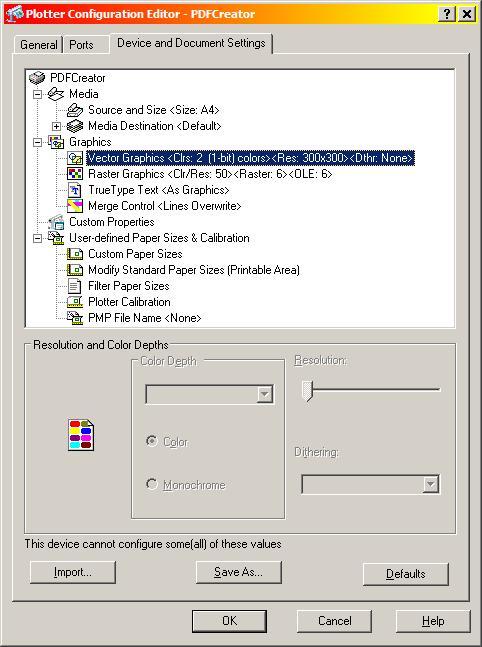Collapse the Graphics tree node
The width and height of the screenshot is (482, 647).
click(x=38, y=142)
